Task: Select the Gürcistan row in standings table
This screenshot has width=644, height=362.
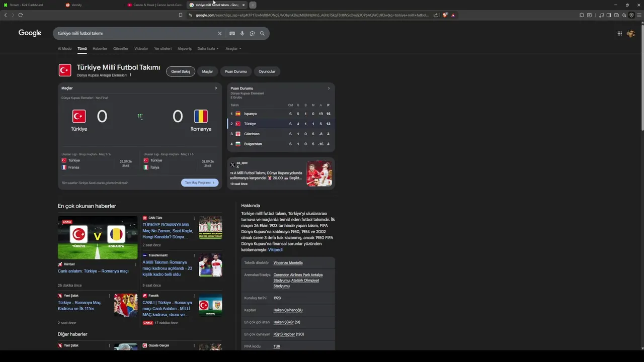Action: point(281,134)
